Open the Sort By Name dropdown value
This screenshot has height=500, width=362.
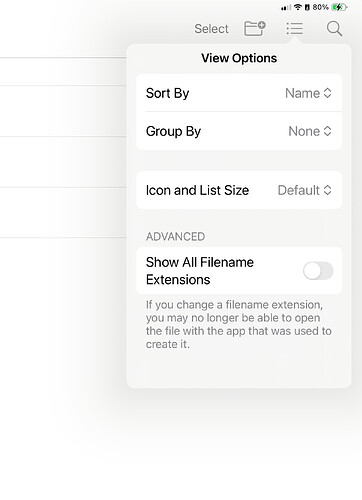[308, 93]
